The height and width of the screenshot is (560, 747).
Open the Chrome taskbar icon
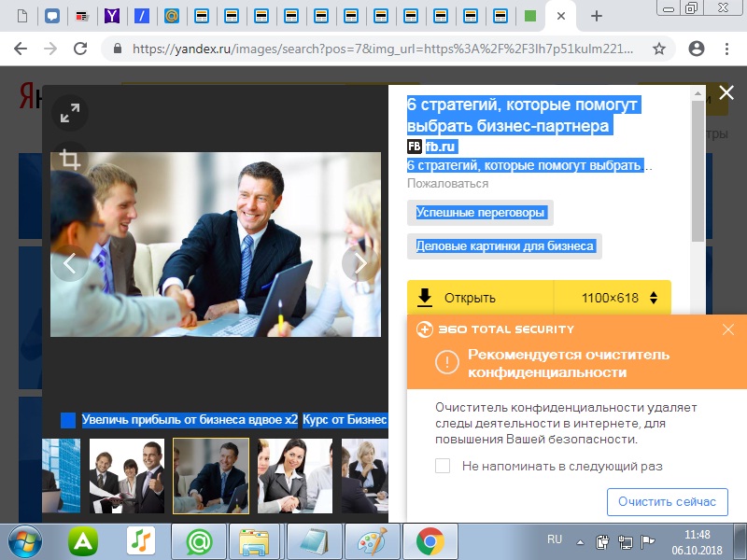coord(430,542)
